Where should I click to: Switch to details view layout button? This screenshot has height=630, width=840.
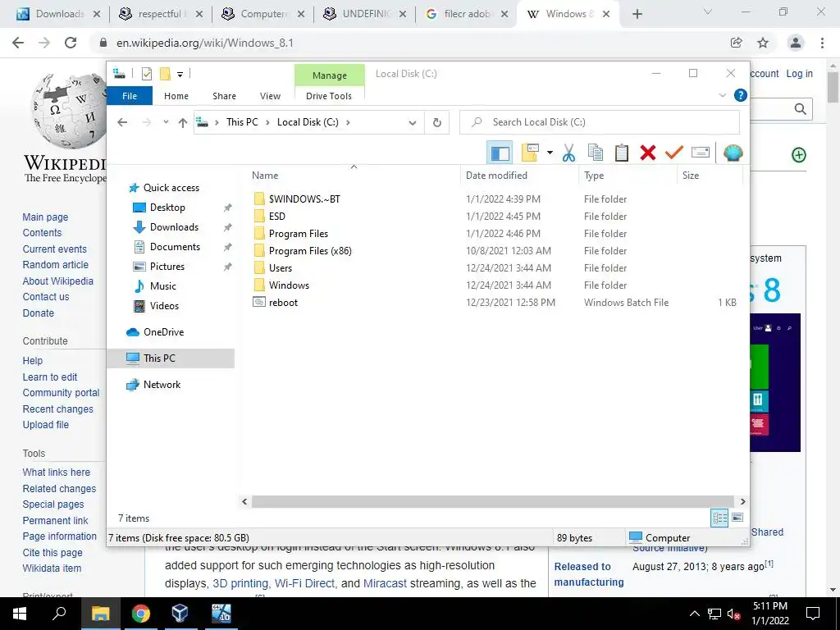[x=719, y=518]
